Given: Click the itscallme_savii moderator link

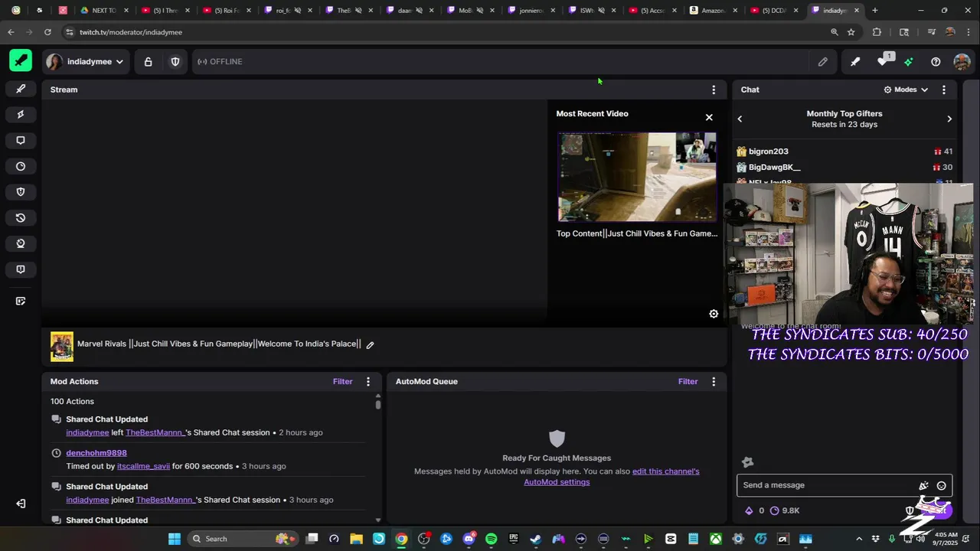Looking at the screenshot, I should tap(143, 466).
